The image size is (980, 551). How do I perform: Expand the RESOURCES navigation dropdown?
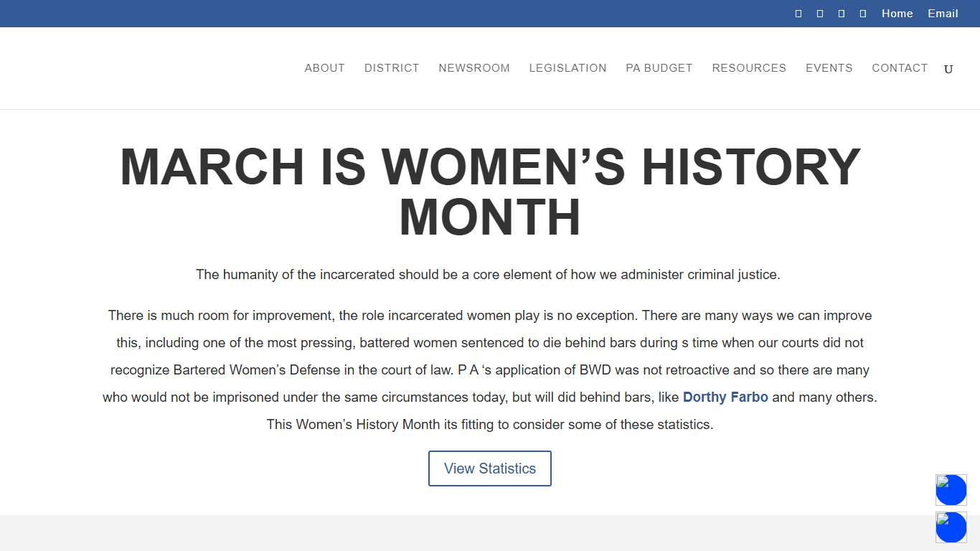tap(749, 68)
